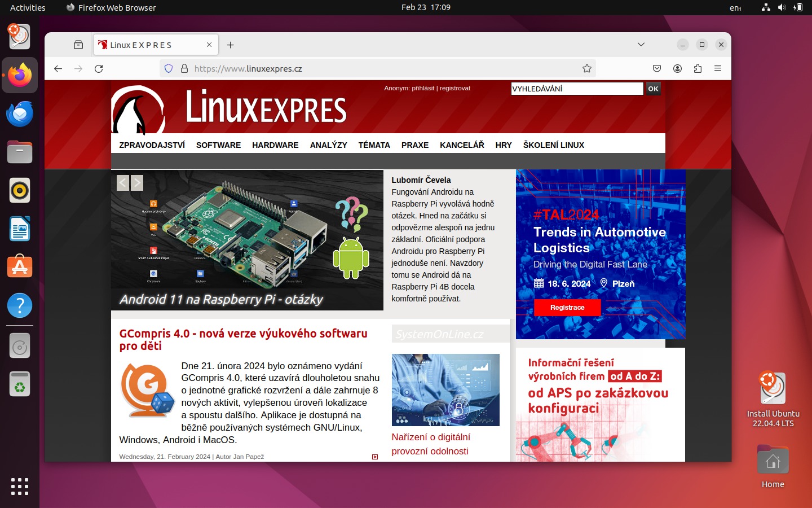
Task: Open the Files manager from the dock
Action: tap(20, 152)
